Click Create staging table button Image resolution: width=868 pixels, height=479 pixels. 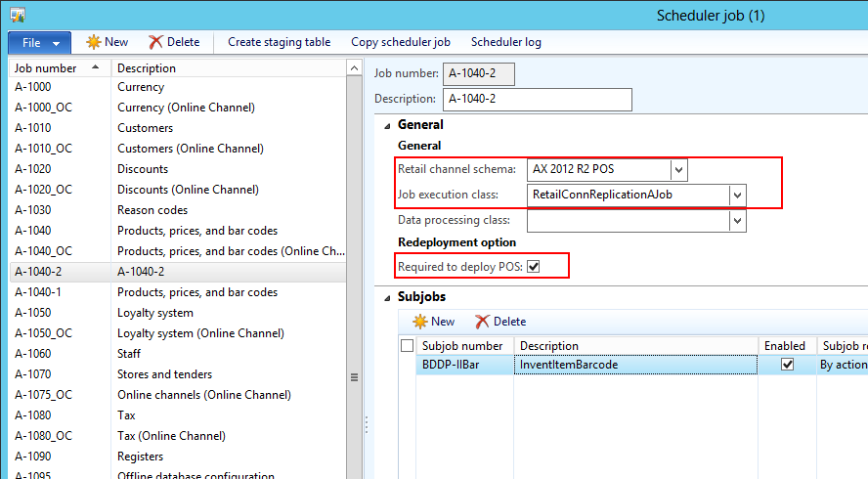tap(279, 42)
